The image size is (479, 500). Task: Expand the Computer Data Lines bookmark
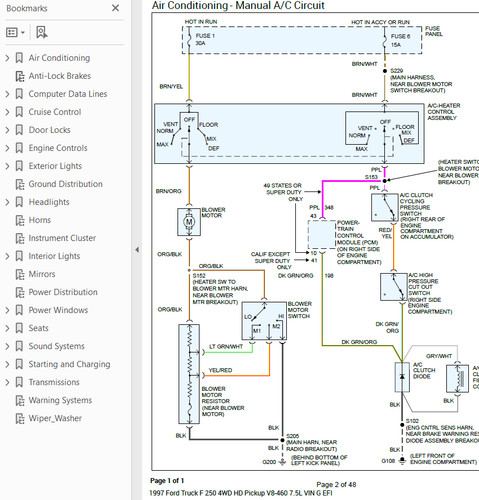click(x=7, y=94)
